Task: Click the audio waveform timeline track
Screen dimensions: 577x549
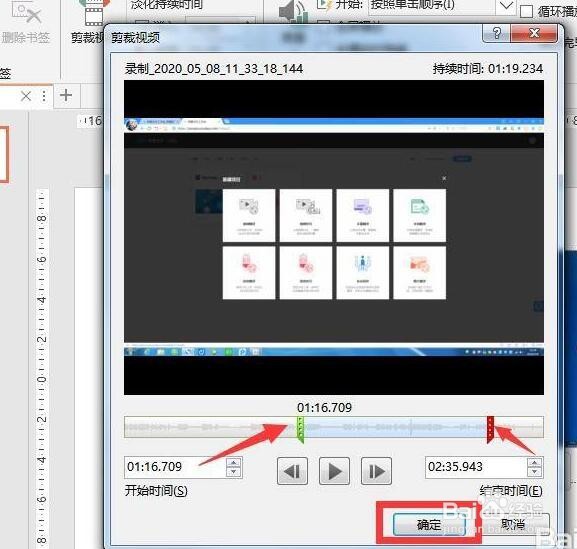Action: point(334,427)
